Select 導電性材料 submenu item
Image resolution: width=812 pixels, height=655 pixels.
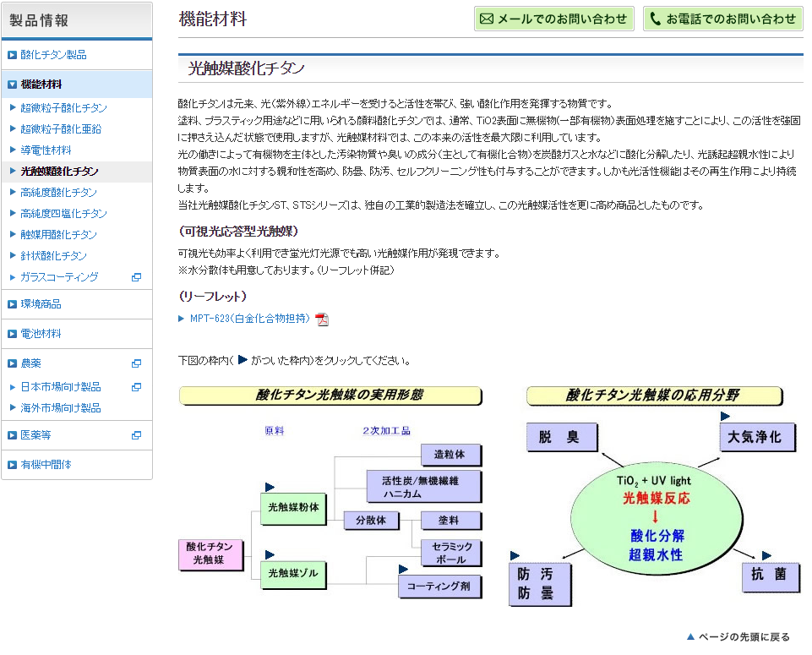46,150
